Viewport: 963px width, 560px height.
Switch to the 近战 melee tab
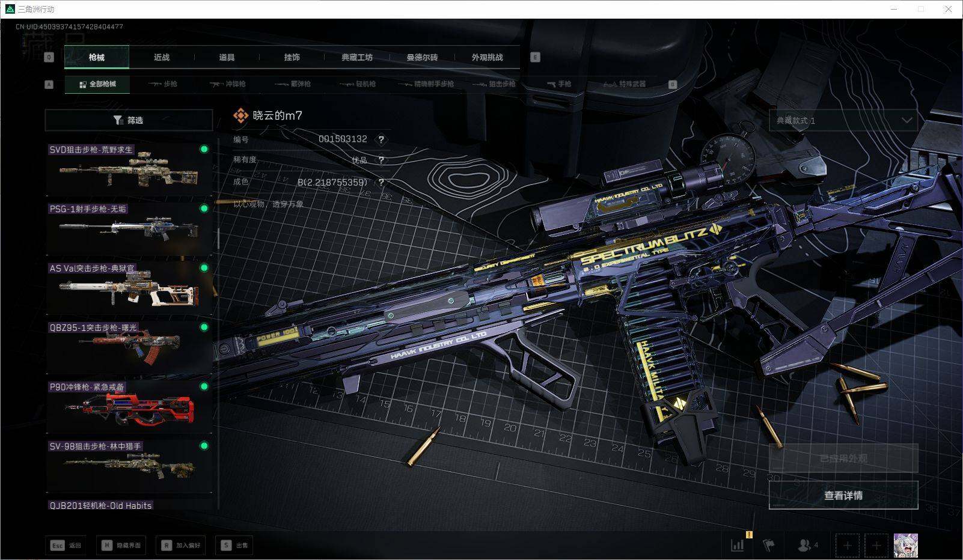[162, 57]
